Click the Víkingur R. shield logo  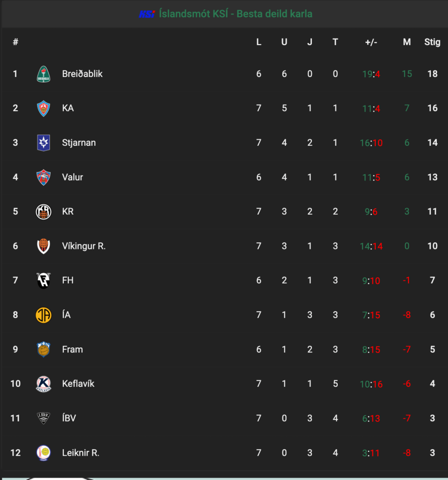[44, 246]
